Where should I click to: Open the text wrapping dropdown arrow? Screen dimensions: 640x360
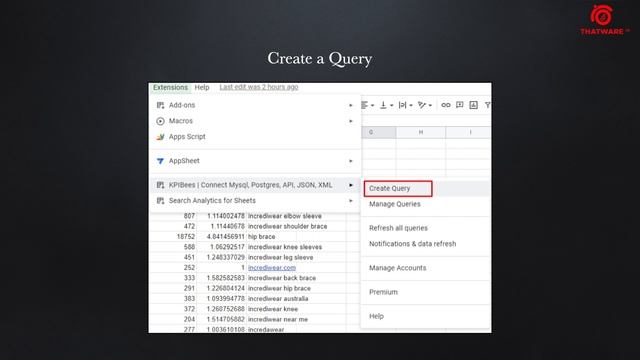(411, 106)
